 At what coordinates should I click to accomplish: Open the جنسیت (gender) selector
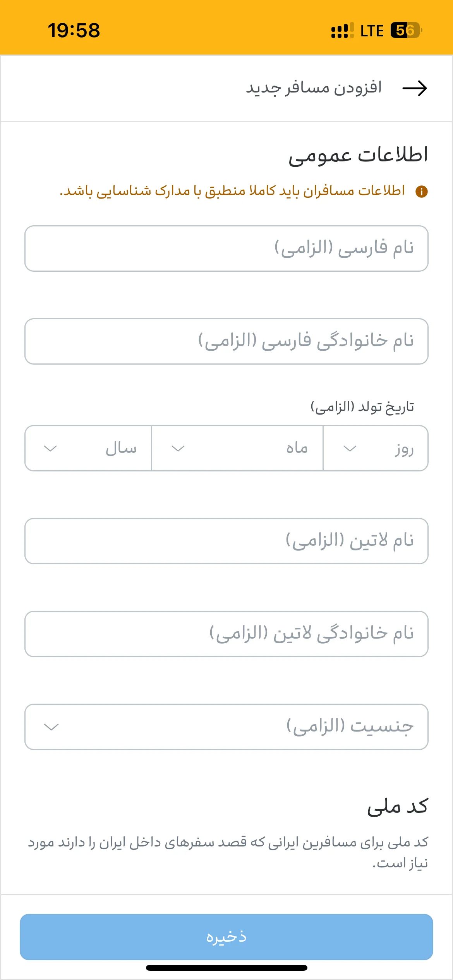(226, 727)
